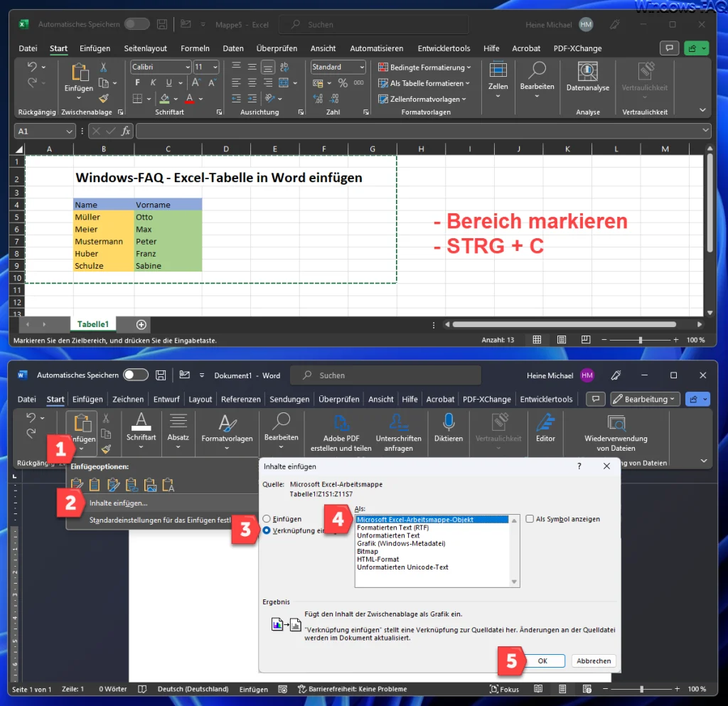This screenshot has height=706, width=728.
Task: Click help question mark in Inhalte einfügen dialog
Action: tap(579, 466)
